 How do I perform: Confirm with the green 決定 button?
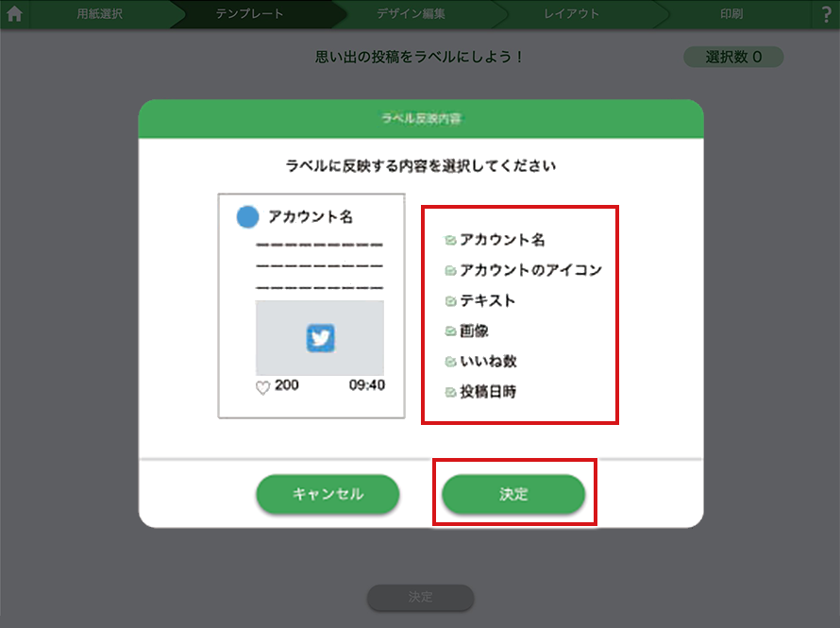[513, 494]
